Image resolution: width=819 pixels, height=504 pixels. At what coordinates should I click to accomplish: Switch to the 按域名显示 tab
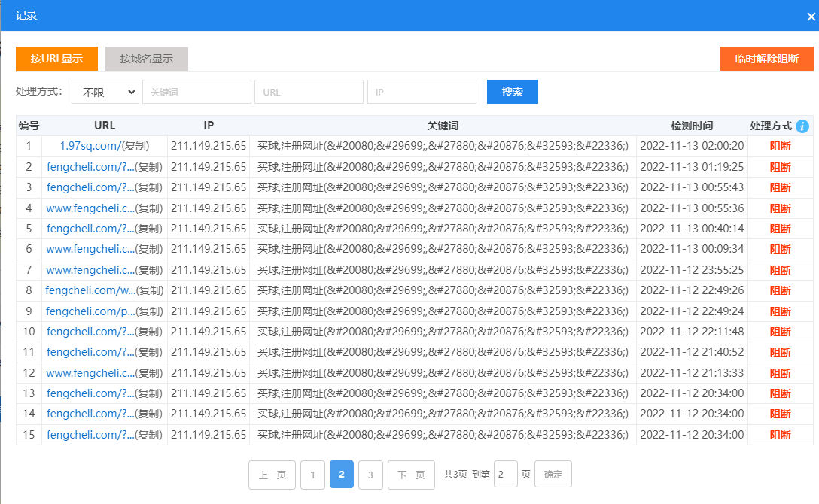point(146,59)
